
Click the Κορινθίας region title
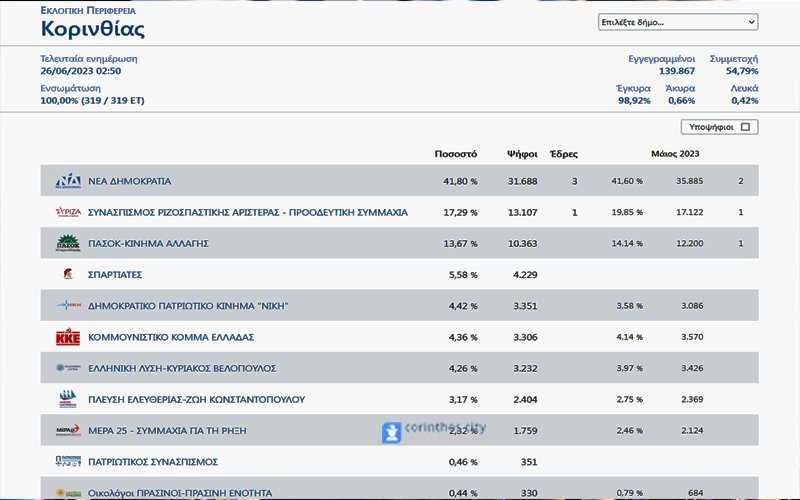[93, 29]
